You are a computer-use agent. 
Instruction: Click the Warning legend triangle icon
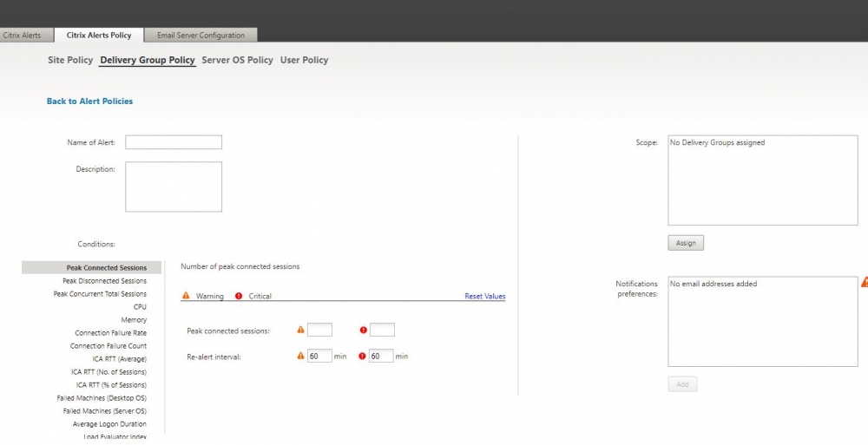click(x=186, y=296)
